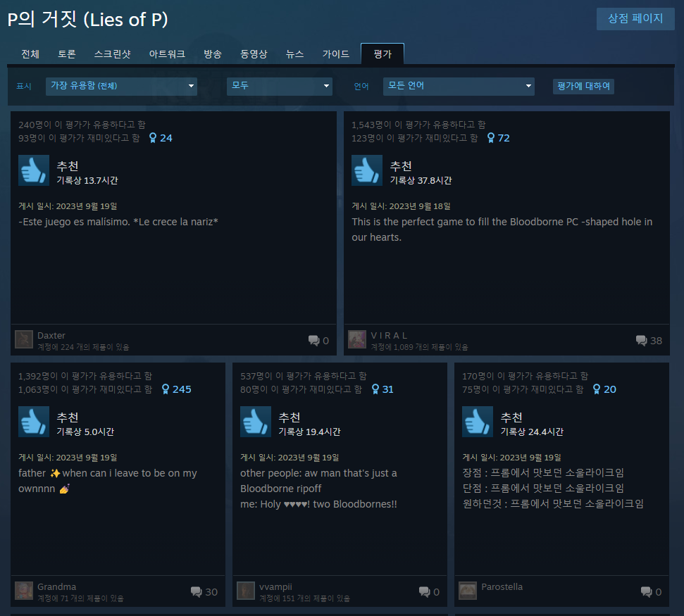Expand the 모두 review type dropdown

click(280, 87)
